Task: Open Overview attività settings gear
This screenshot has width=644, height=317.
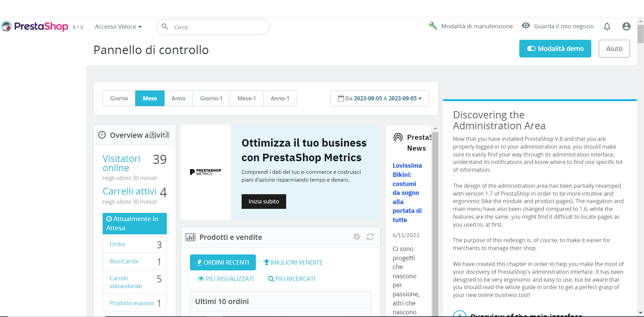Action: tap(153, 134)
